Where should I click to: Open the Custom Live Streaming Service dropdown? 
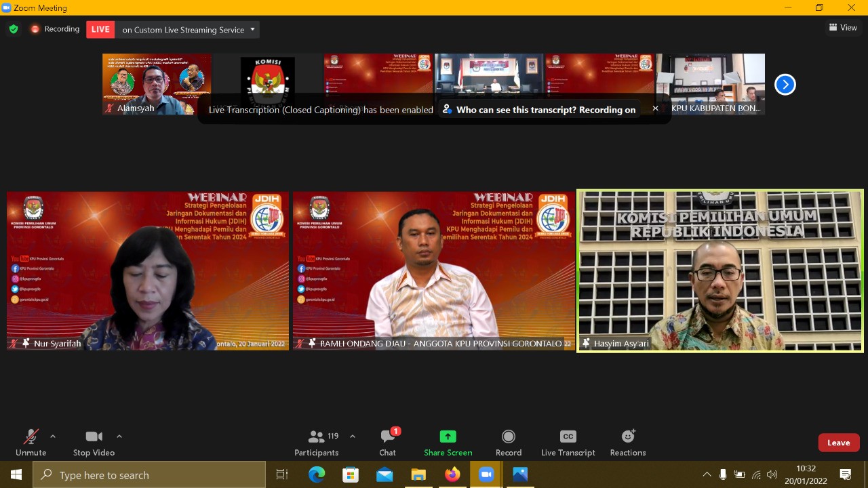tap(252, 29)
